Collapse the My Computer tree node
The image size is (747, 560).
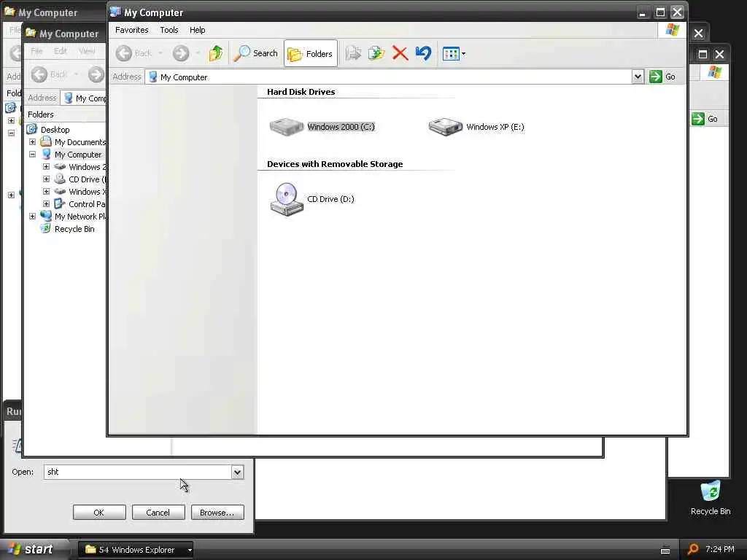(32, 155)
